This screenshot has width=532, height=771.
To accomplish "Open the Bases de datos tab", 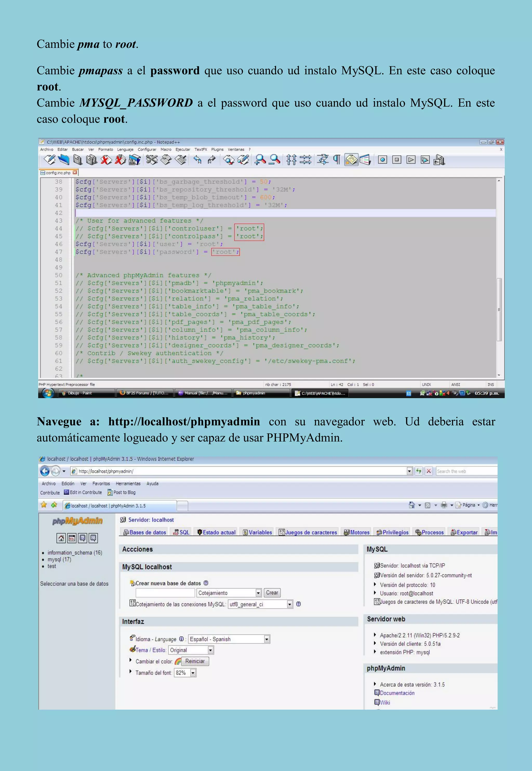I will coord(145,533).
